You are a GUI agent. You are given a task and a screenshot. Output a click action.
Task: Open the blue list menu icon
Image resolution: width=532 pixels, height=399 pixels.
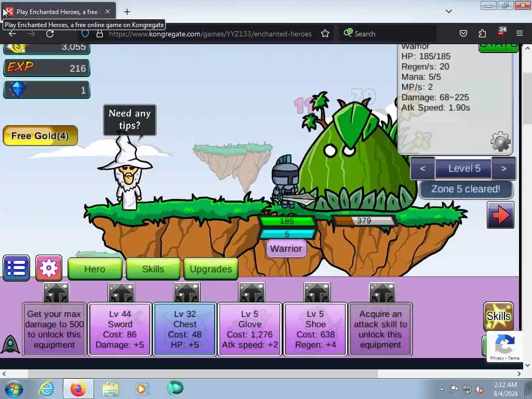(16, 268)
